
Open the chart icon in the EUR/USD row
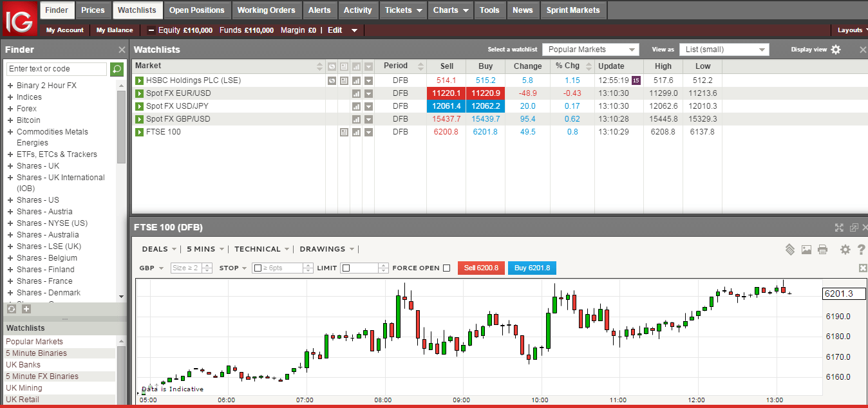tap(356, 93)
